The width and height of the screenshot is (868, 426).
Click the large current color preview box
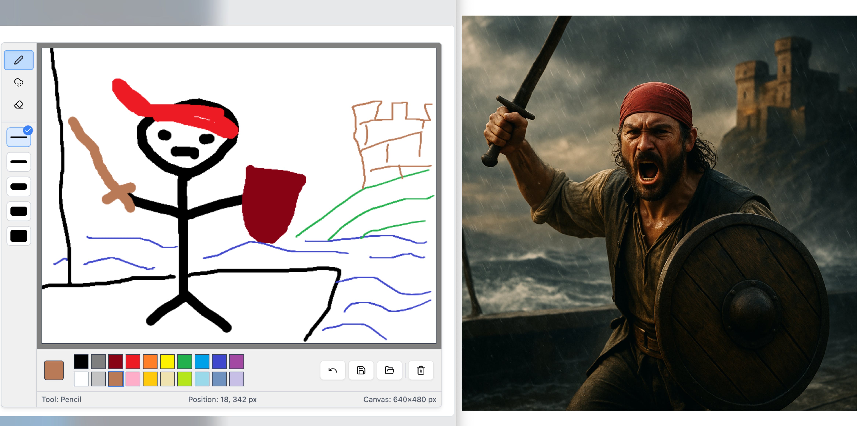coord(54,370)
